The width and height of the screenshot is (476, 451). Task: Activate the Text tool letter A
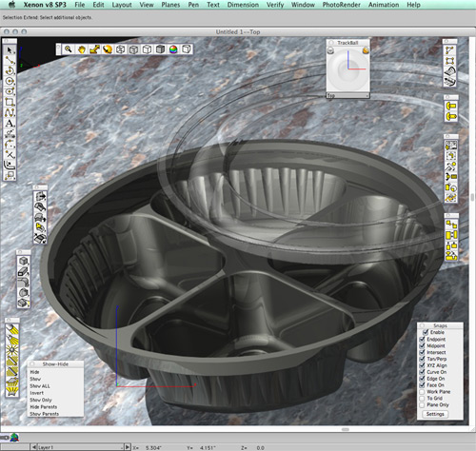pos(10,123)
